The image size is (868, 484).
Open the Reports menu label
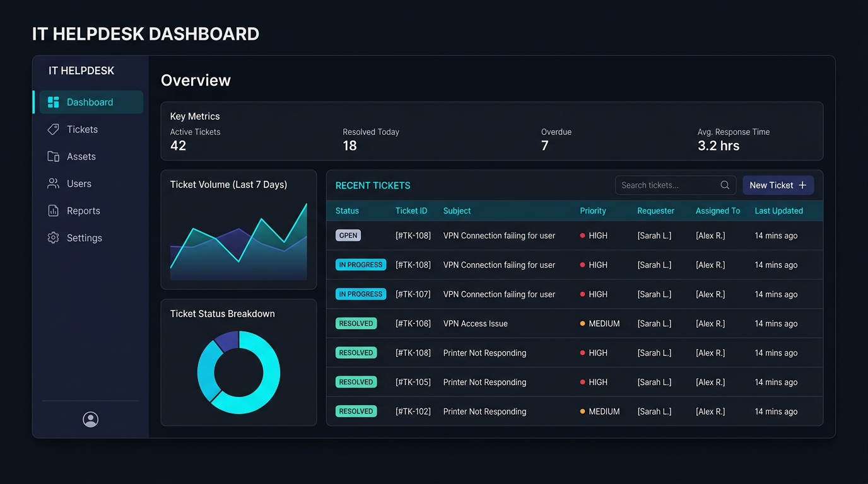pyautogui.click(x=84, y=210)
